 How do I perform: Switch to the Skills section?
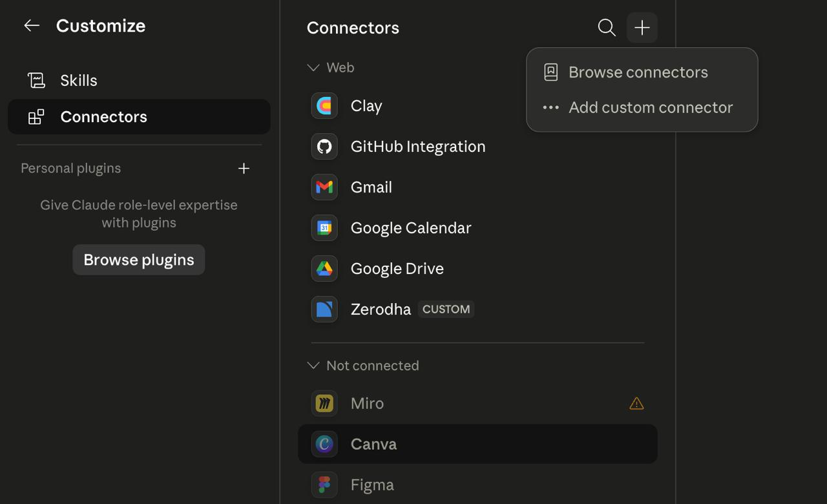[x=139, y=80]
